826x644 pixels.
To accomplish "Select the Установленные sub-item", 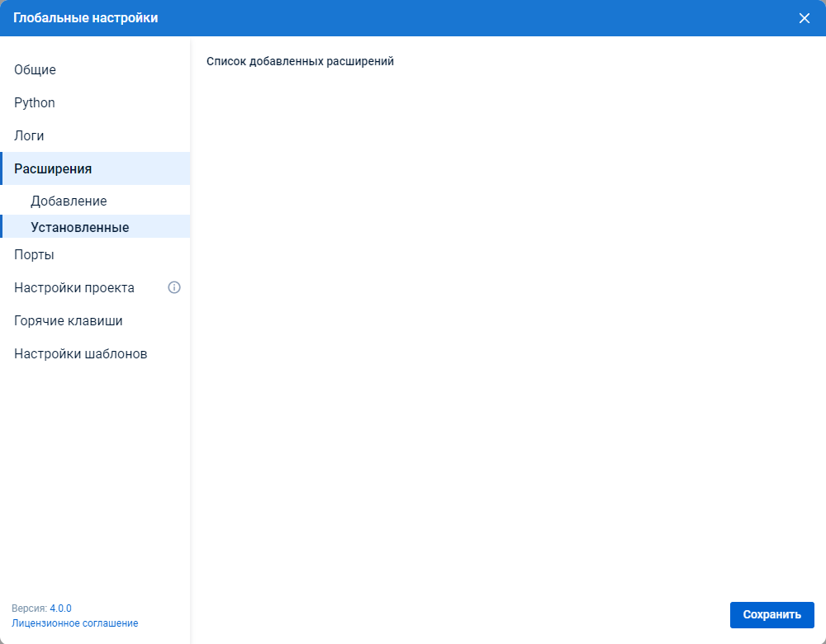I will pos(95,227).
